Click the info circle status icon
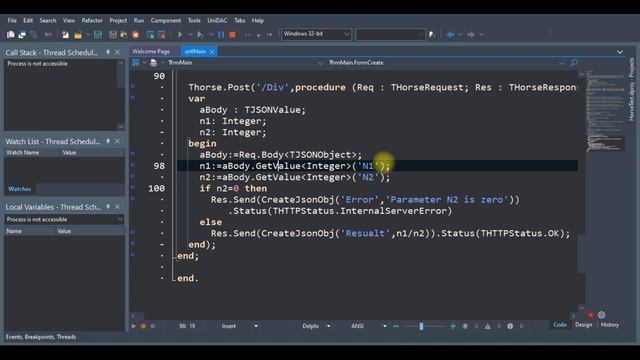The height and width of the screenshot is (360, 640). coord(510,326)
